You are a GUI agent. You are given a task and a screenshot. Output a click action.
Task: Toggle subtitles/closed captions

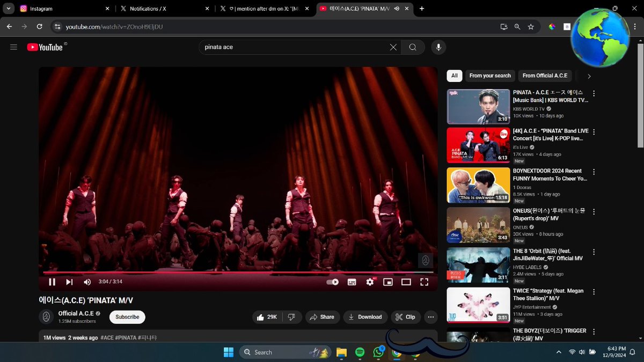pyautogui.click(x=352, y=282)
